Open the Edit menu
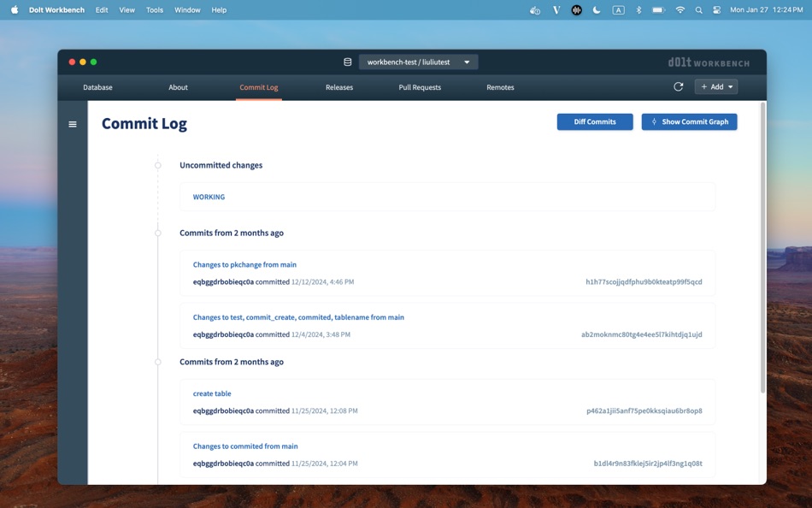This screenshot has height=508, width=812. pyautogui.click(x=102, y=10)
